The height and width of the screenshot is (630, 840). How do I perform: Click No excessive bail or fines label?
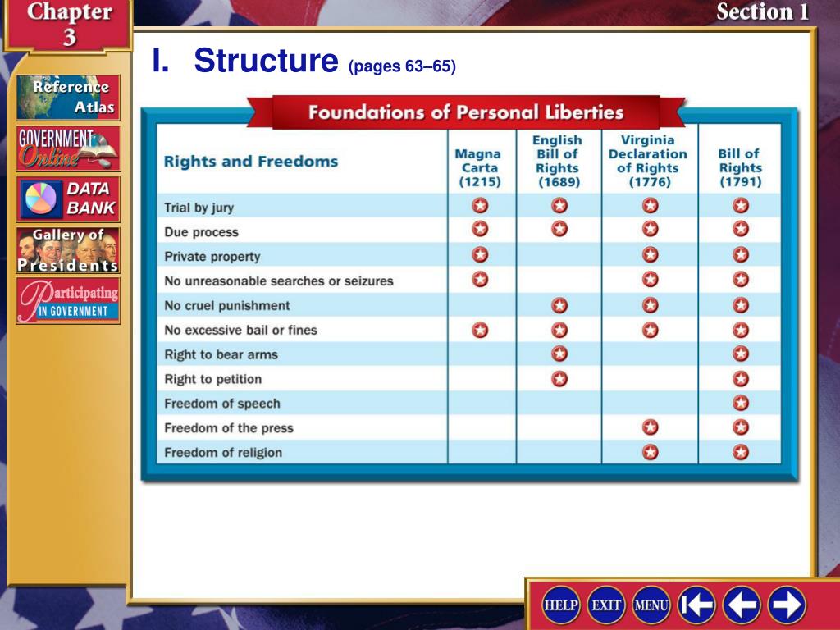pyautogui.click(x=240, y=330)
